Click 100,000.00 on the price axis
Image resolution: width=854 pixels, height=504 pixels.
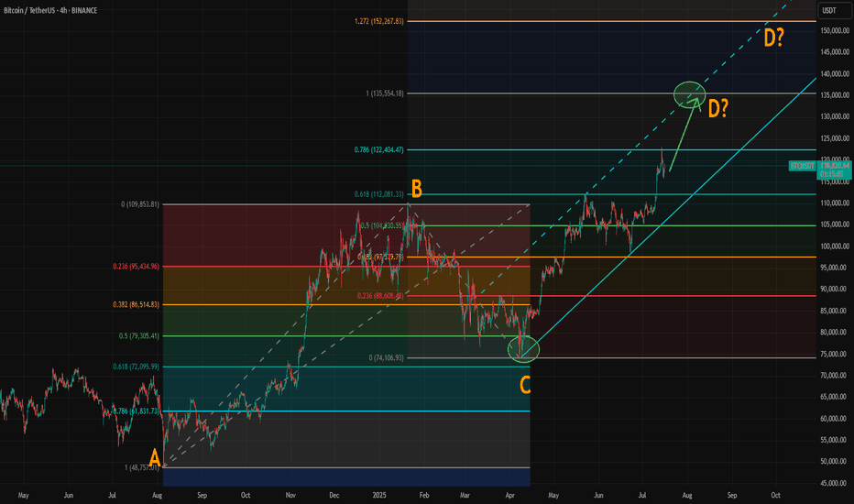[x=835, y=247]
